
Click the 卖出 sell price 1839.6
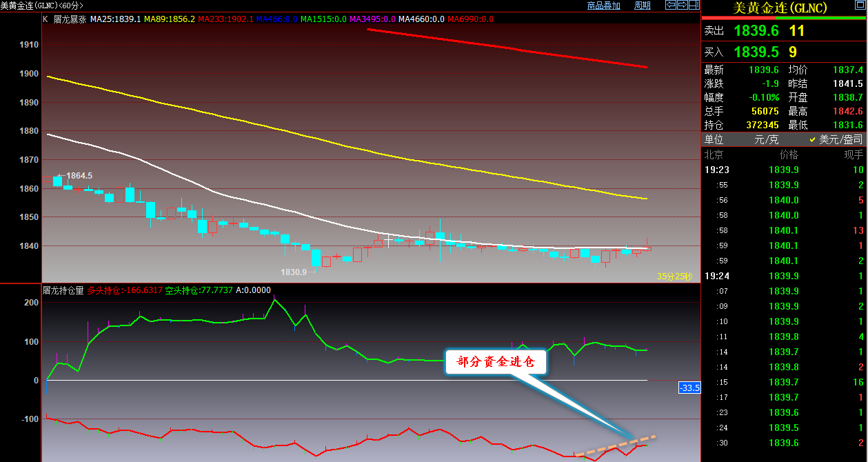coord(756,30)
